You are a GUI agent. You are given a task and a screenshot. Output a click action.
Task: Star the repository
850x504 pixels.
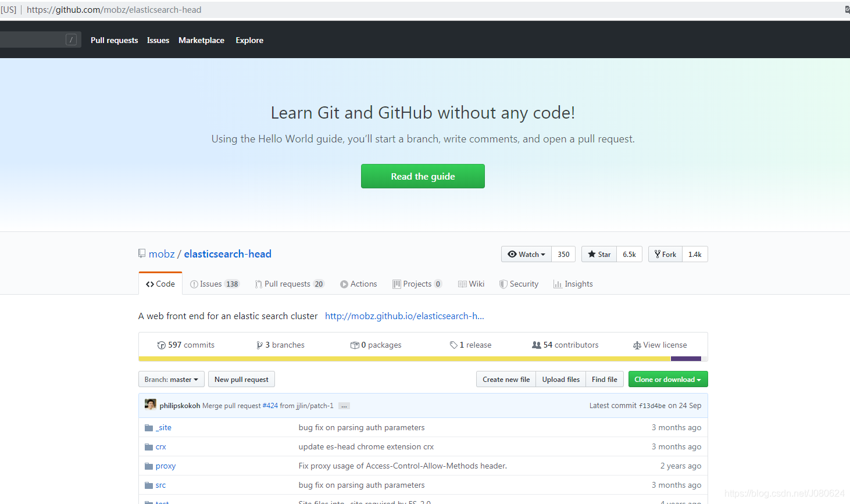click(x=599, y=254)
